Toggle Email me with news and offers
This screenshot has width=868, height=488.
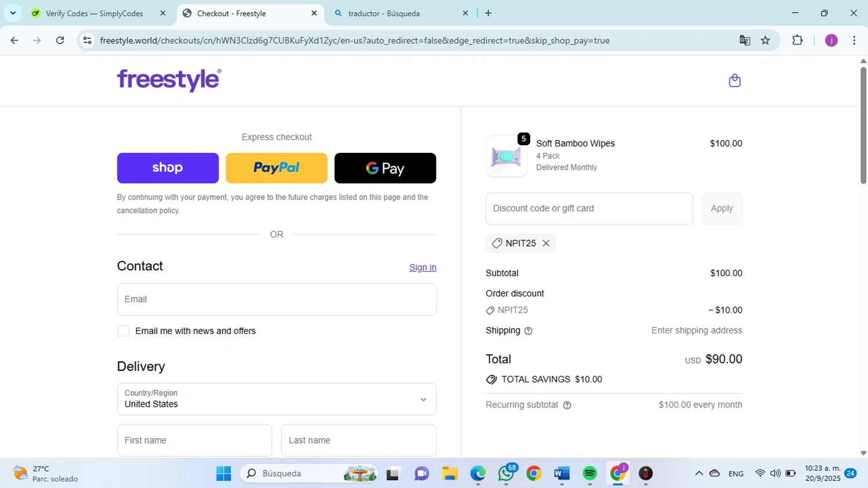coord(123,331)
